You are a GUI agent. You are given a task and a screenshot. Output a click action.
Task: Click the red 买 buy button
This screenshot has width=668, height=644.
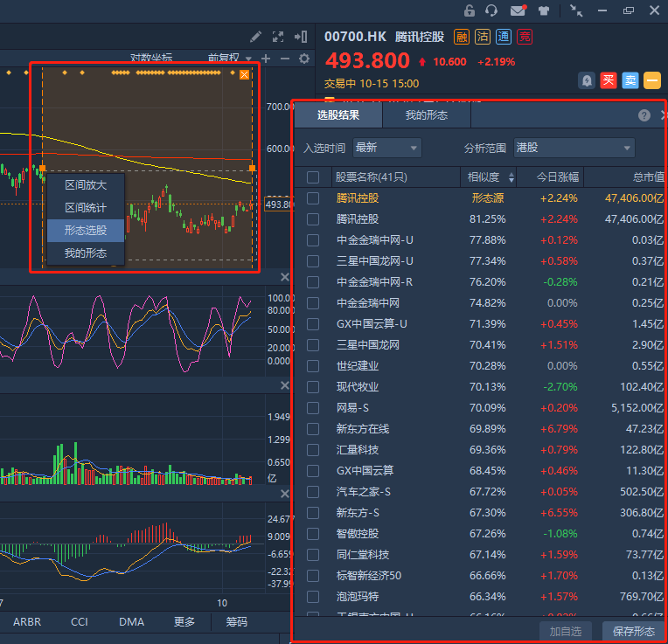tap(609, 80)
